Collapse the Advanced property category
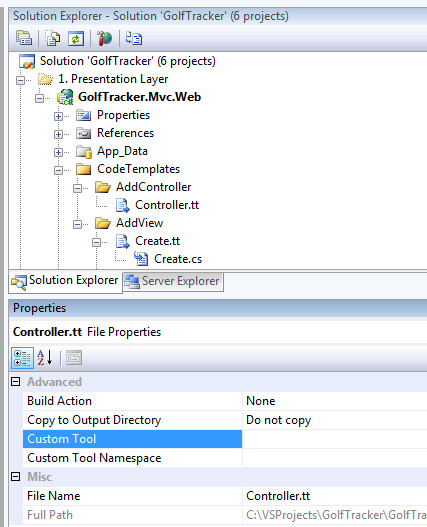Screen dimensions: 427x527 (x=15, y=382)
